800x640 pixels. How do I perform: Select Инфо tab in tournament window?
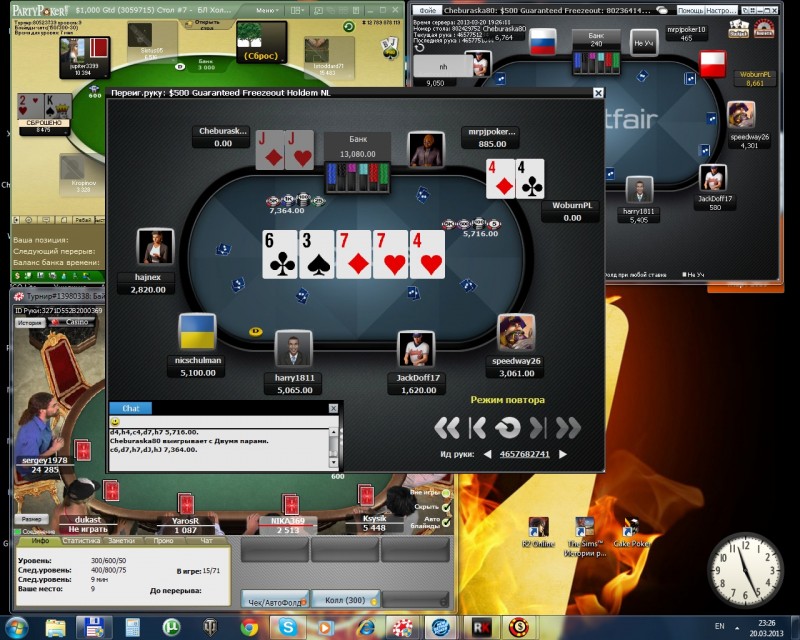pyautogui.click(x=40, y=540)
